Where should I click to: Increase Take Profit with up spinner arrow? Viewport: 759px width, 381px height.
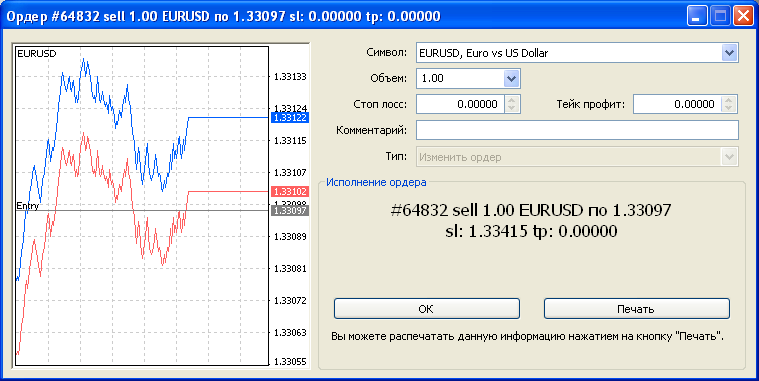(x=729, y=100)
